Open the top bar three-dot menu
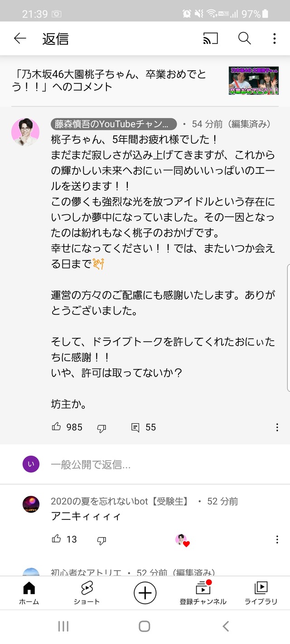The image size is (290, 644). coord(274,39)
